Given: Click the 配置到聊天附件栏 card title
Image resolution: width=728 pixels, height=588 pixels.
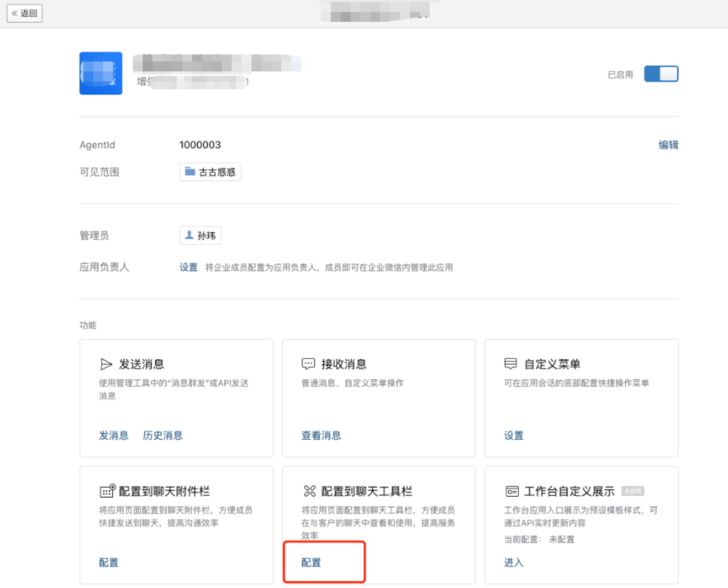Looking at the screenshot, I should (x=164, y=491).
